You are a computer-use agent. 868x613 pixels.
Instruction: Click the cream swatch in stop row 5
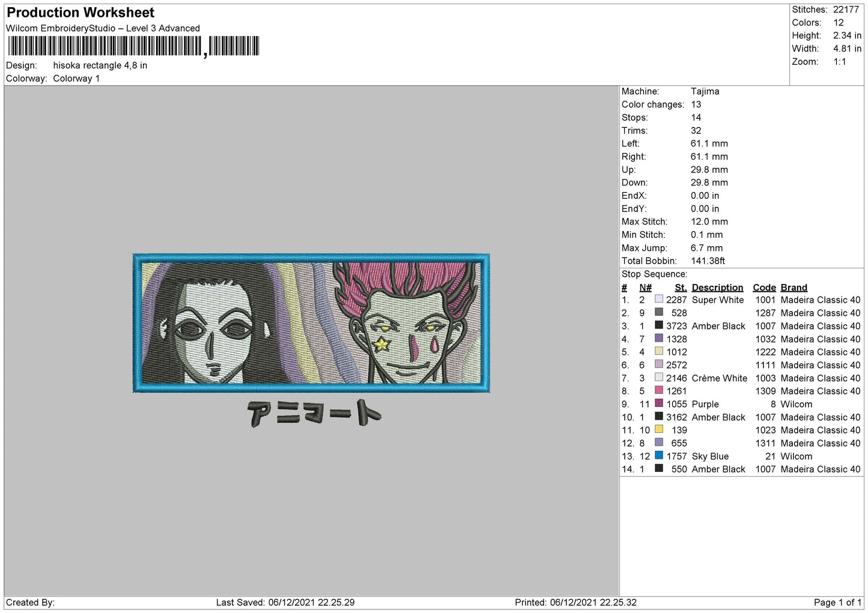tap(659, 351)
